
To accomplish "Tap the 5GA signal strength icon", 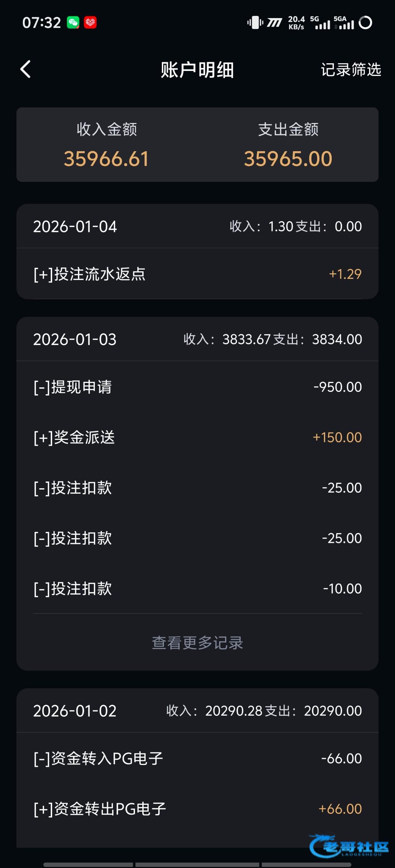I will [344, 23].
